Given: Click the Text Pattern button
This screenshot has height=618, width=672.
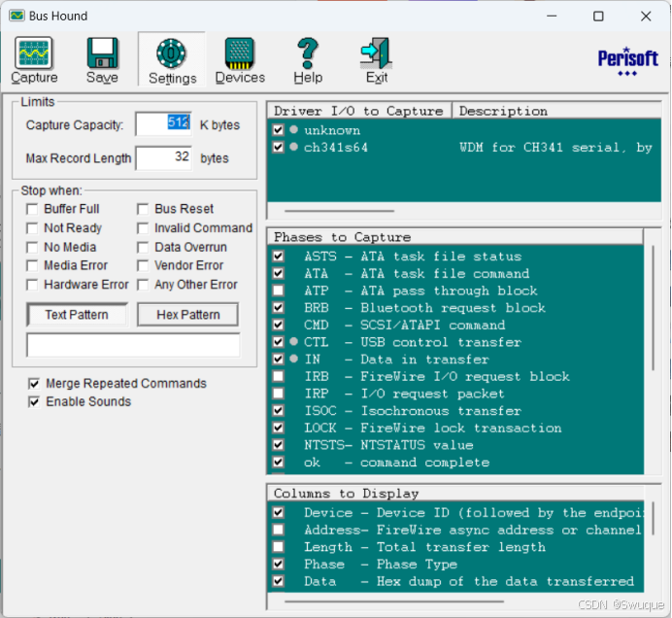Looking at the screenshot, I should (77, 315).
